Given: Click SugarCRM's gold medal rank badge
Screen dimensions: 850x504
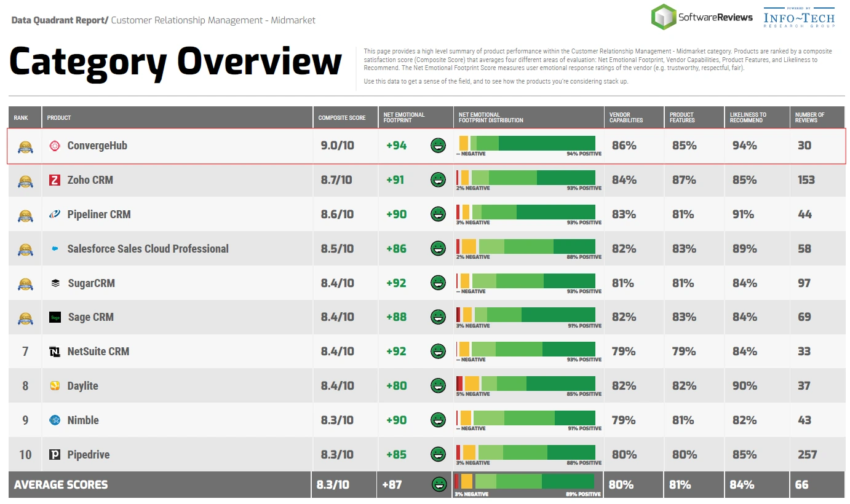Looking at the screenshot, I should 25,284.
